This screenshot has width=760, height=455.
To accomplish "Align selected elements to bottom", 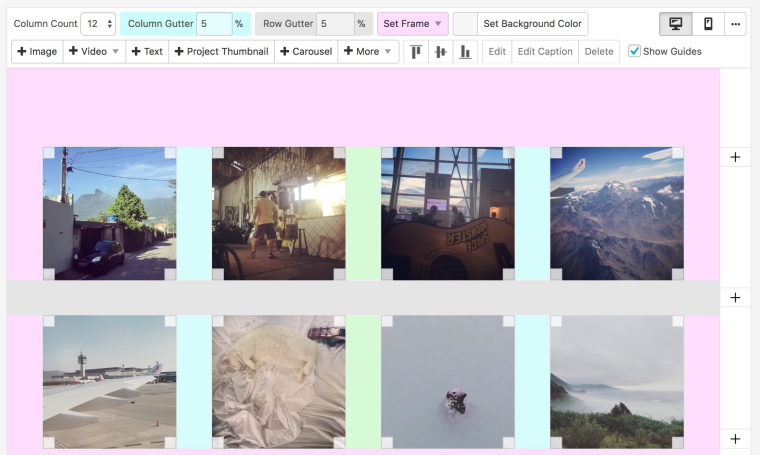I will [x=465, y=52].
